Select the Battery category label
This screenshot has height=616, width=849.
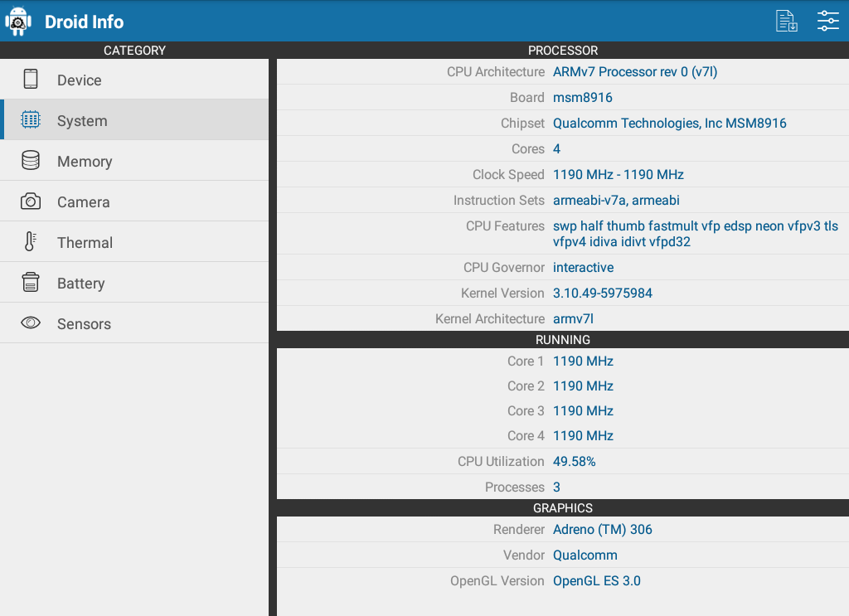pyautogui.click(x=80, y=284)
